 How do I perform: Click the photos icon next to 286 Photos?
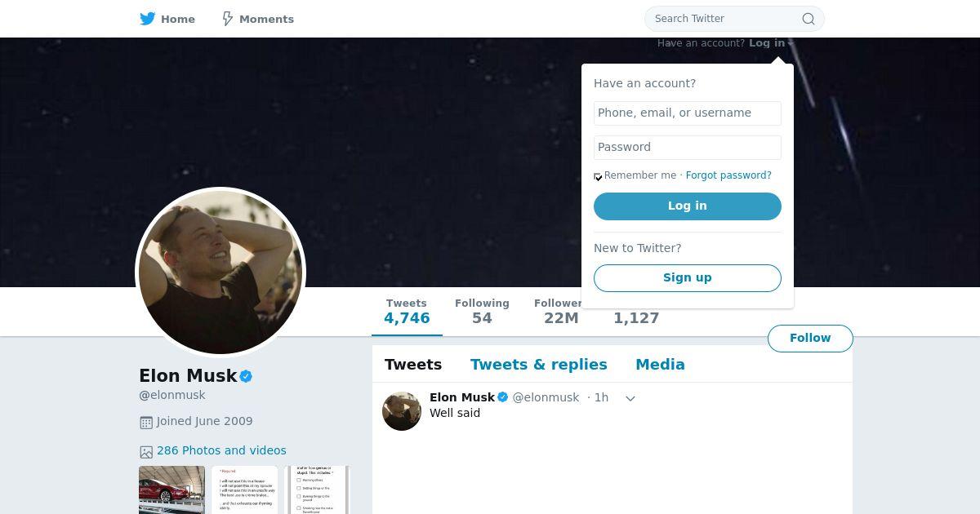point(146,452)
